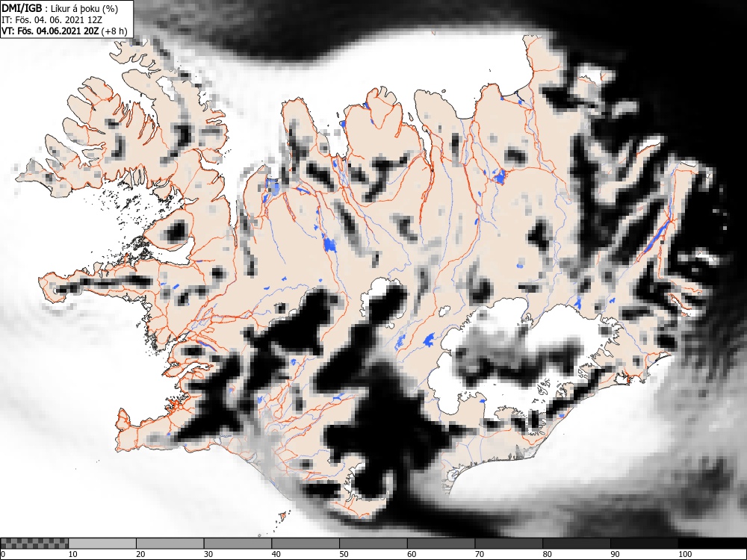Click the '30' label on the legend scale
Image resolution: width=747 pixels, height=560 pixels.
coord(208,554)
